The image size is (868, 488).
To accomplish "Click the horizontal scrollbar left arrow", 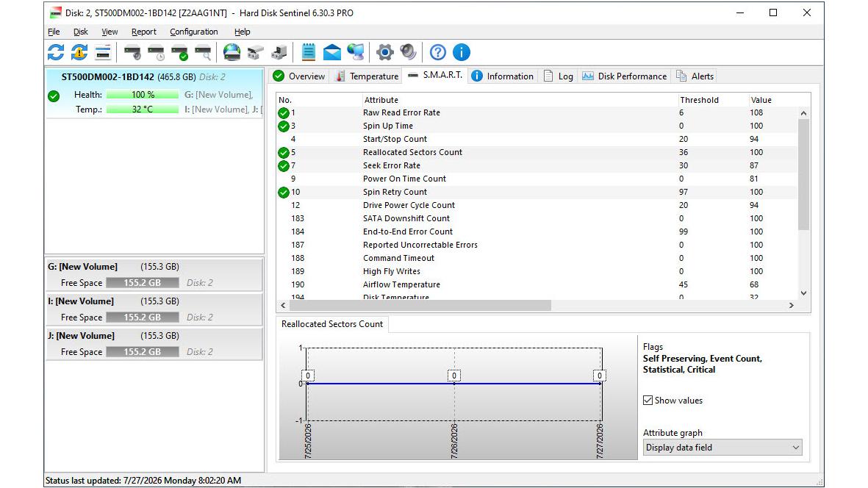I will click(x=284, y=306).
